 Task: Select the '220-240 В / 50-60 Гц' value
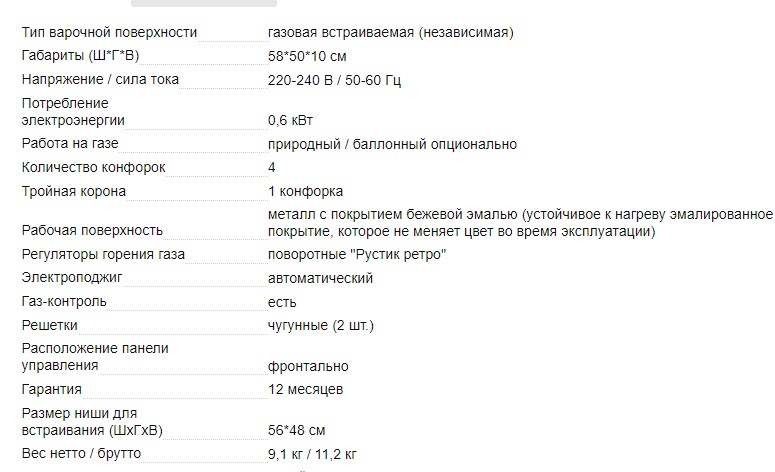coord(334,80)
